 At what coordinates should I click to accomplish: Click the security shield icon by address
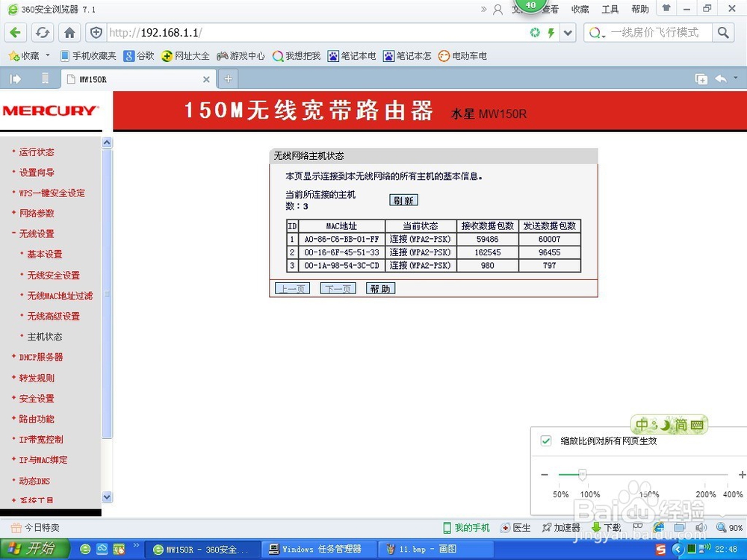coord(96,32)
